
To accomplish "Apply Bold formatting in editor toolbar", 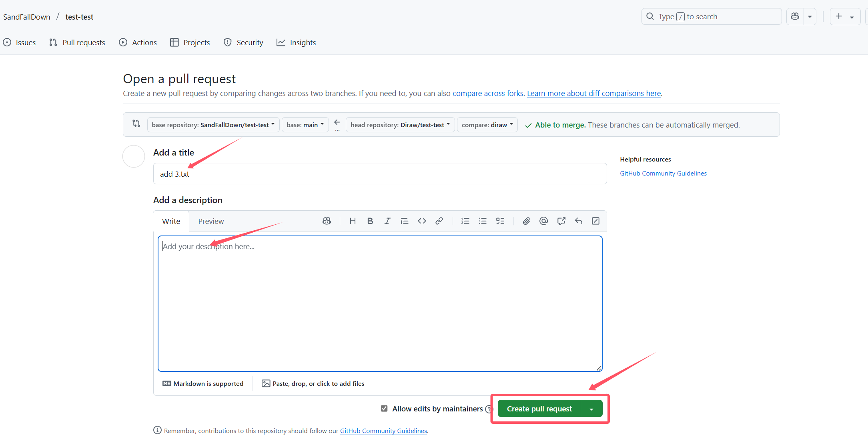I will coord(370,221).
